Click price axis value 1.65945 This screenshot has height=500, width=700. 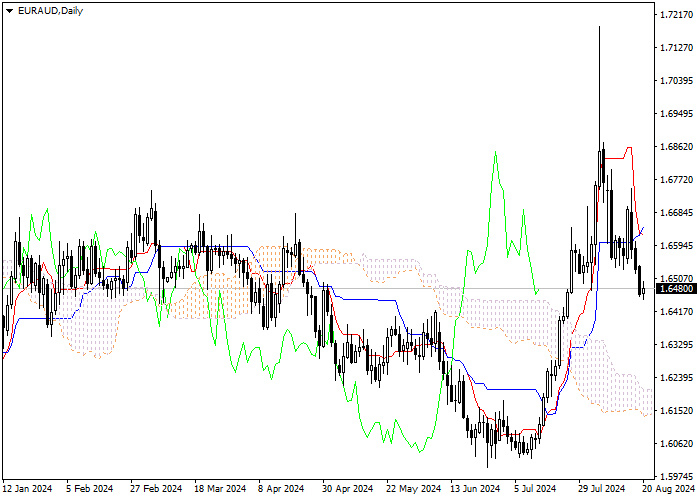[677, 246]
